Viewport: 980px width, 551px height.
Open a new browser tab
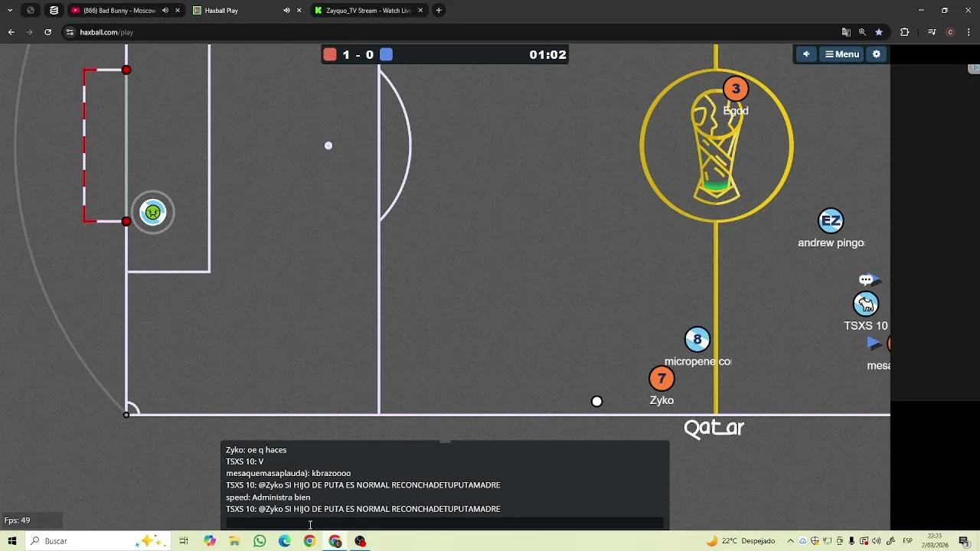(x=439, y=11)
